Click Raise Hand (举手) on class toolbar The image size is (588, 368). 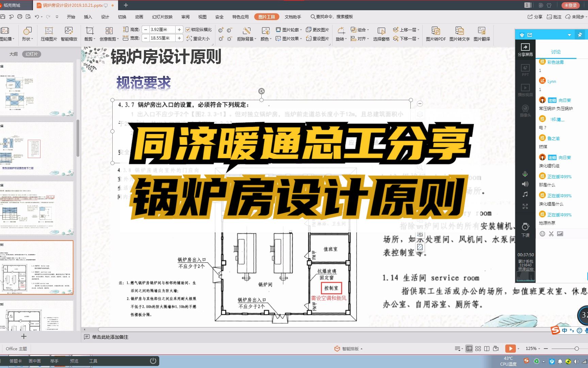(x=54, y=361)
